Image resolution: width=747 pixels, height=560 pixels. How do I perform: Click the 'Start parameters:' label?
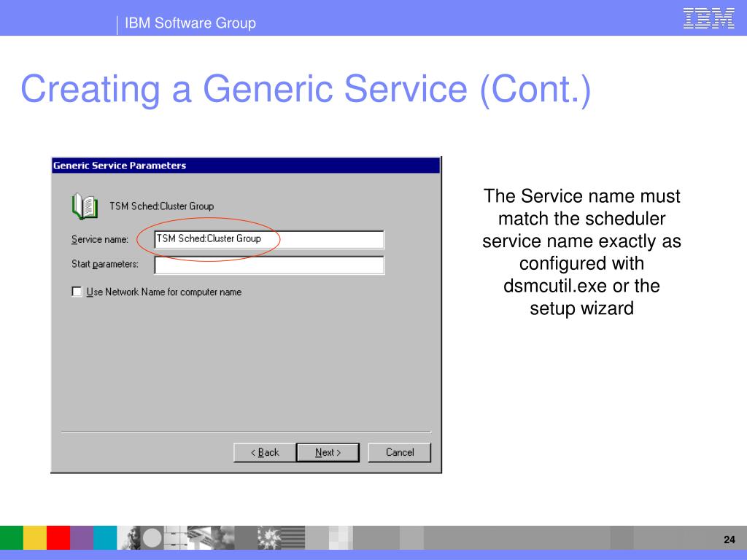click(105, 264)
